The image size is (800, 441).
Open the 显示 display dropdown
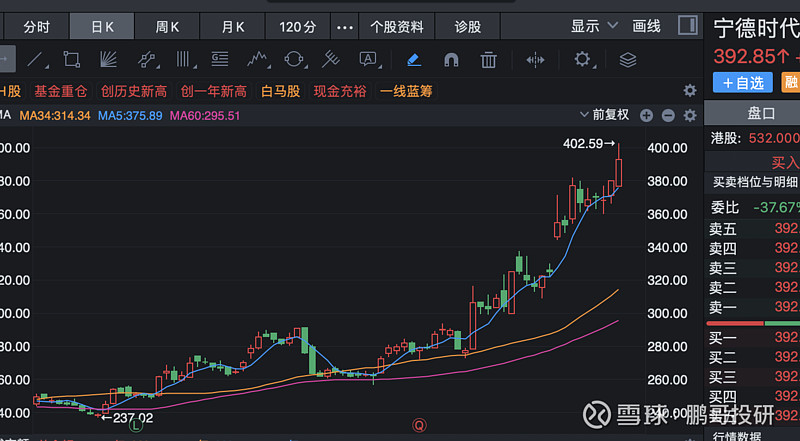592,27
